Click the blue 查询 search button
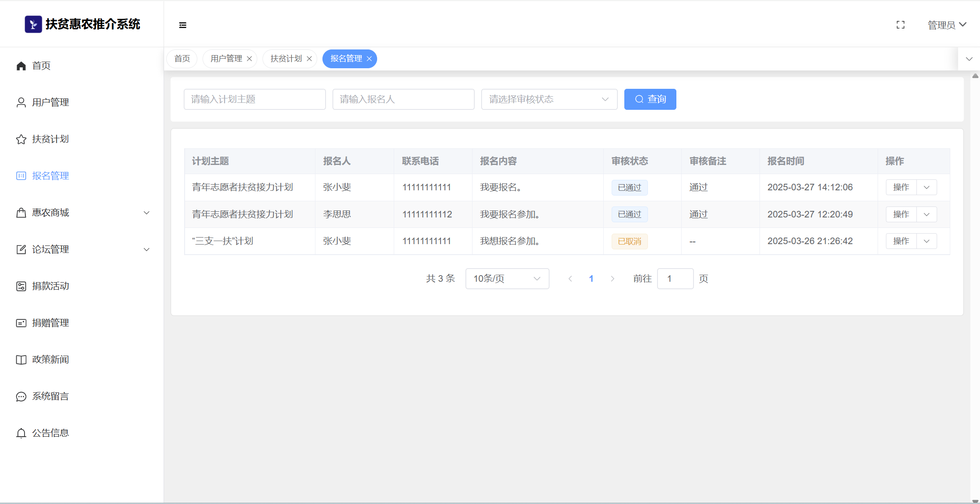This screenshot has height=504, width=980. (x=650, y=99)
